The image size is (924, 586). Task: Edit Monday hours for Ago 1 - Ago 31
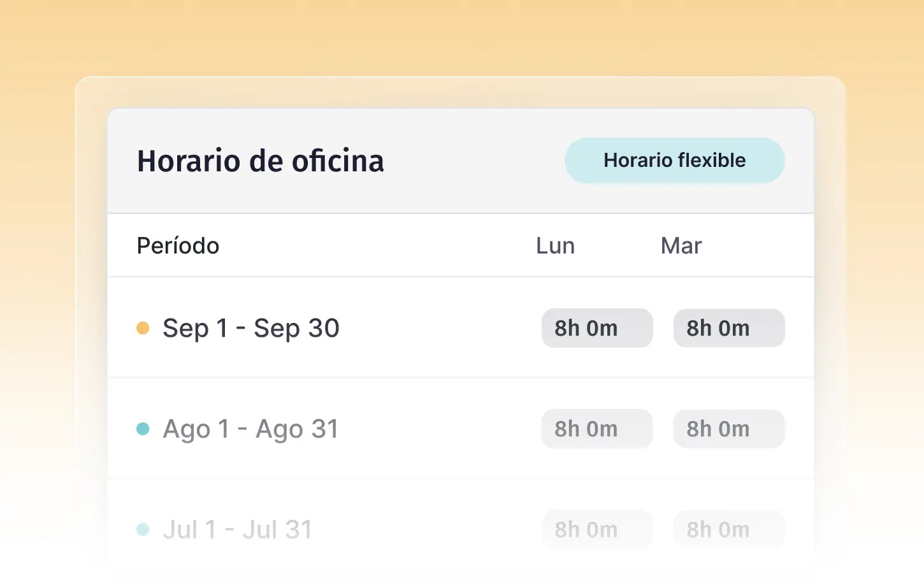pos(596,429)
